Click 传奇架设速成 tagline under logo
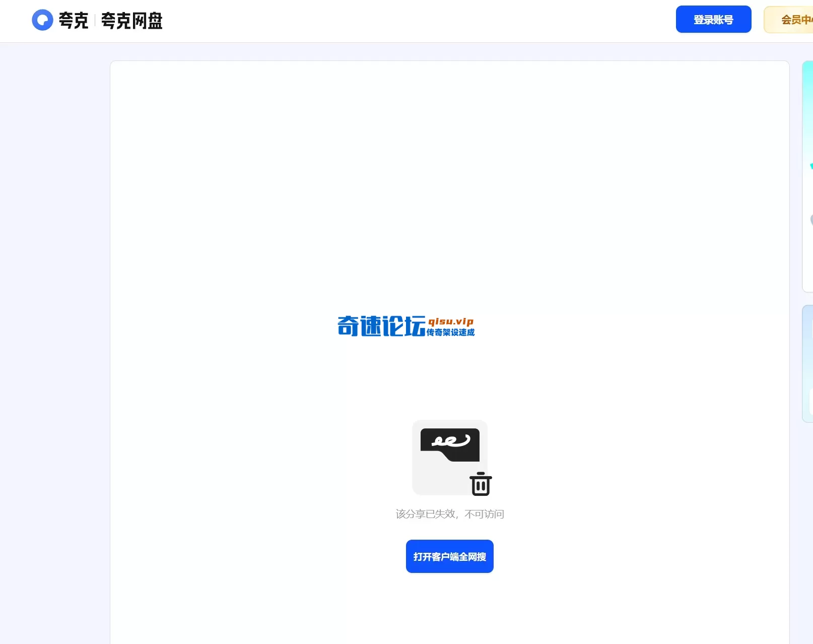The height and width of the screenshot is (644, 813). click(451, 333)
